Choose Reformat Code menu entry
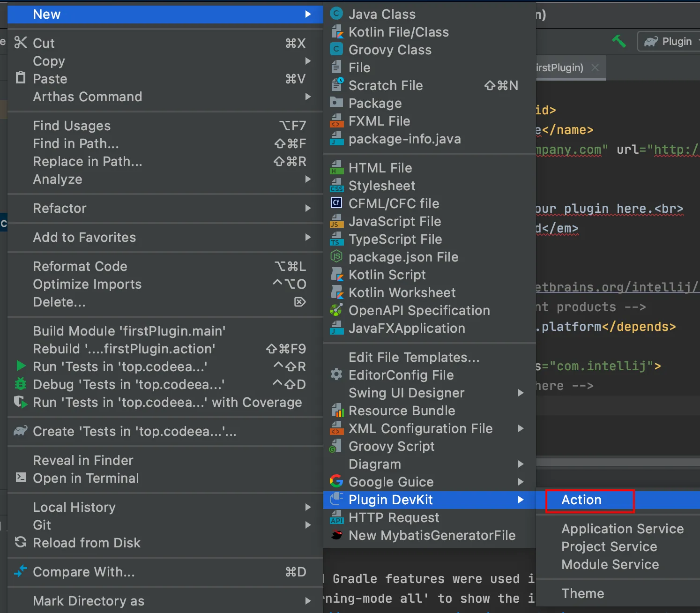This screenshot has height=613, width=700. tap(165, 266)
